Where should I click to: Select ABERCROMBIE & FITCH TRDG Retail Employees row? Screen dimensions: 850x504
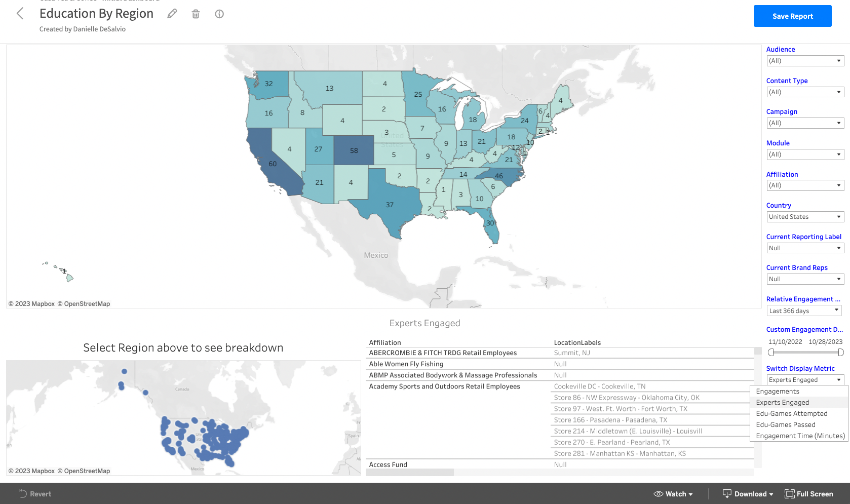(443, 353)
